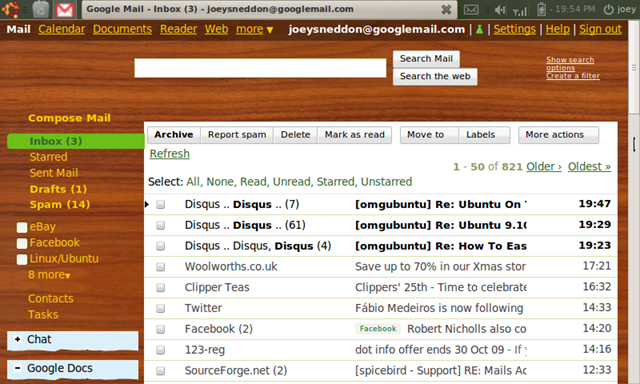This screenshot has width=640, height=384.
Task: Open Settings link
Action: [x=514, y=29]
